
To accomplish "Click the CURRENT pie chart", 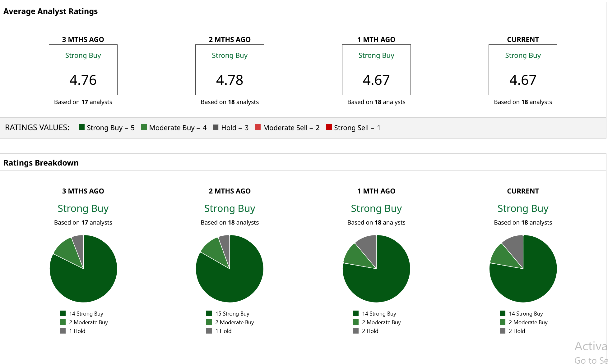I will click(x=523, y=269).
